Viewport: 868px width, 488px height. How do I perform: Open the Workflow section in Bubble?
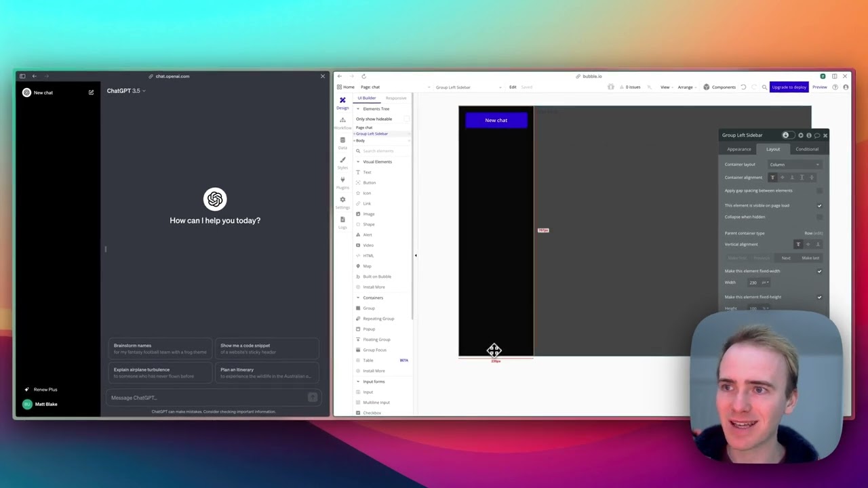point(342,123)
